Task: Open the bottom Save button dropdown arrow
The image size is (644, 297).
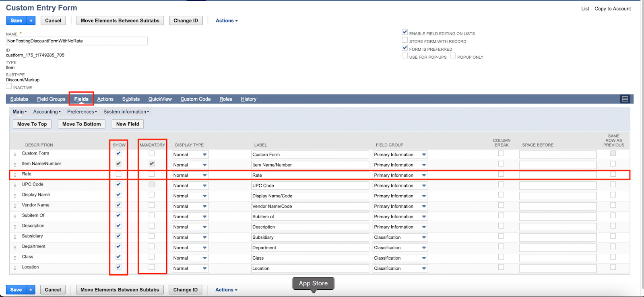Action: point(31,290)
